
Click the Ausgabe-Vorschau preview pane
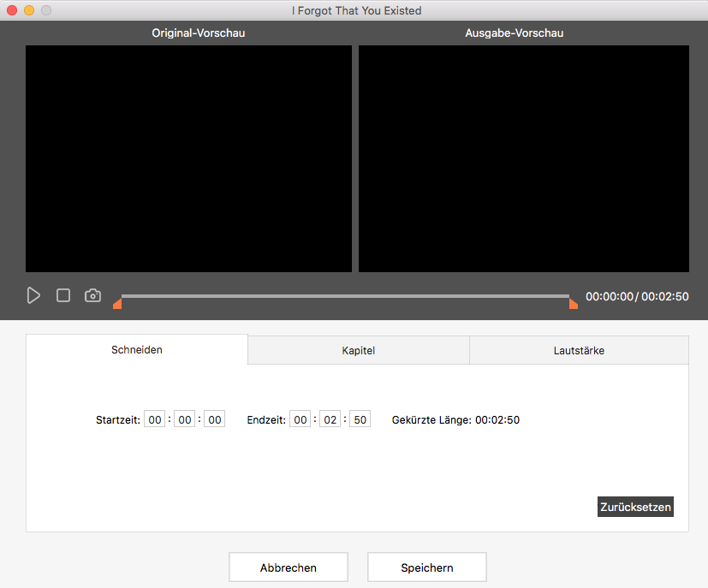pos(524,158)
